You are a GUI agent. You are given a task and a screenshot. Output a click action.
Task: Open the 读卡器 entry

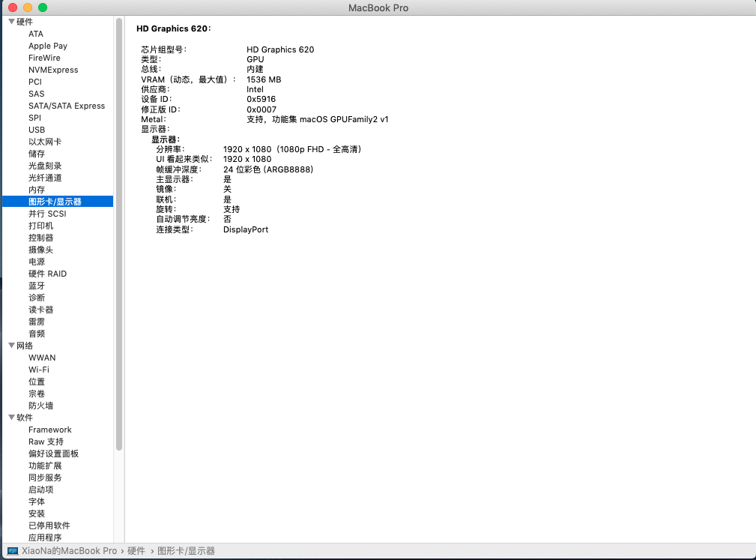pos(41,310)
